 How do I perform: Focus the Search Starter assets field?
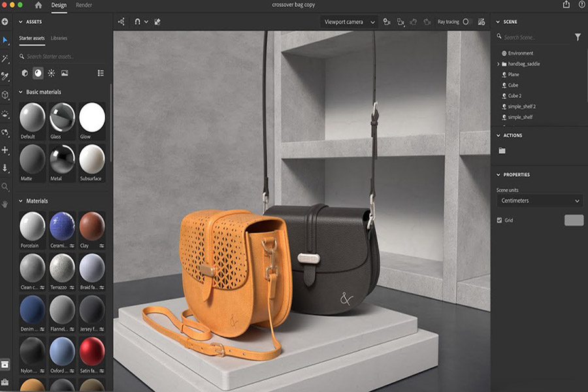tap(62, 56)
